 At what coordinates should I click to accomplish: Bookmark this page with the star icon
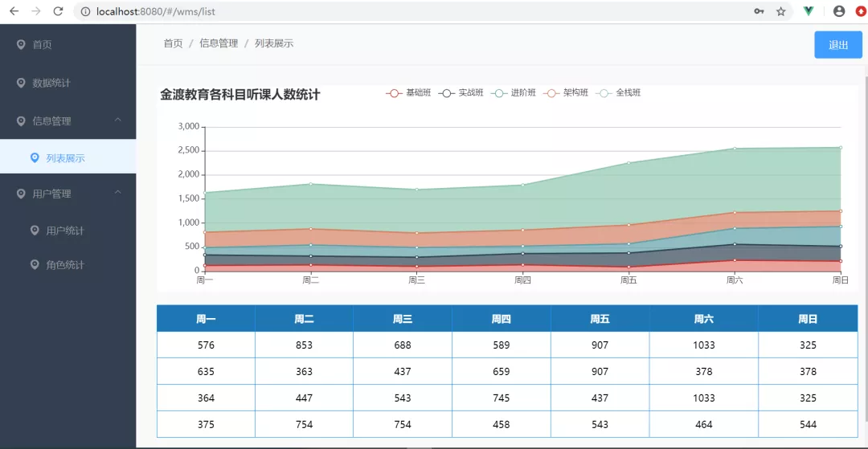pos(780,11)
